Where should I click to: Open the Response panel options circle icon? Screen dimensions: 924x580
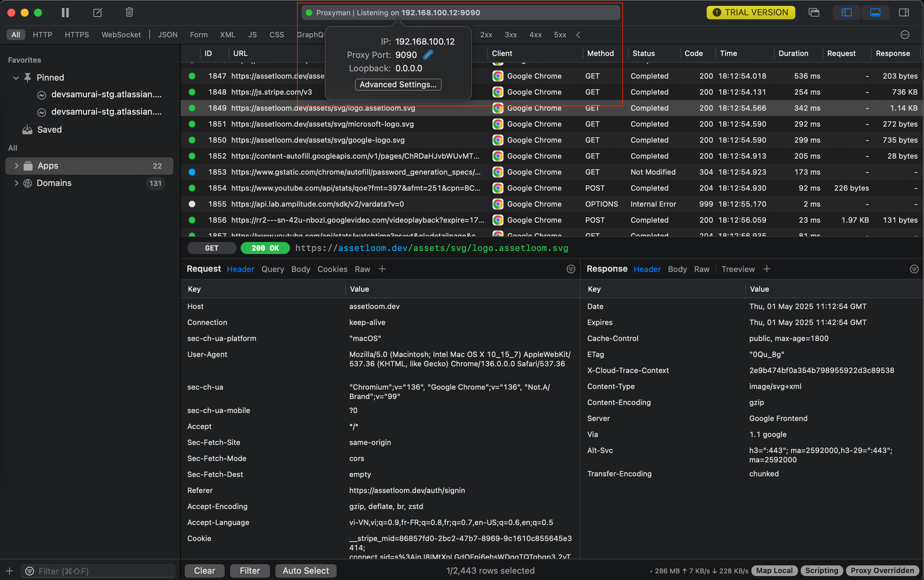(914, 269)
